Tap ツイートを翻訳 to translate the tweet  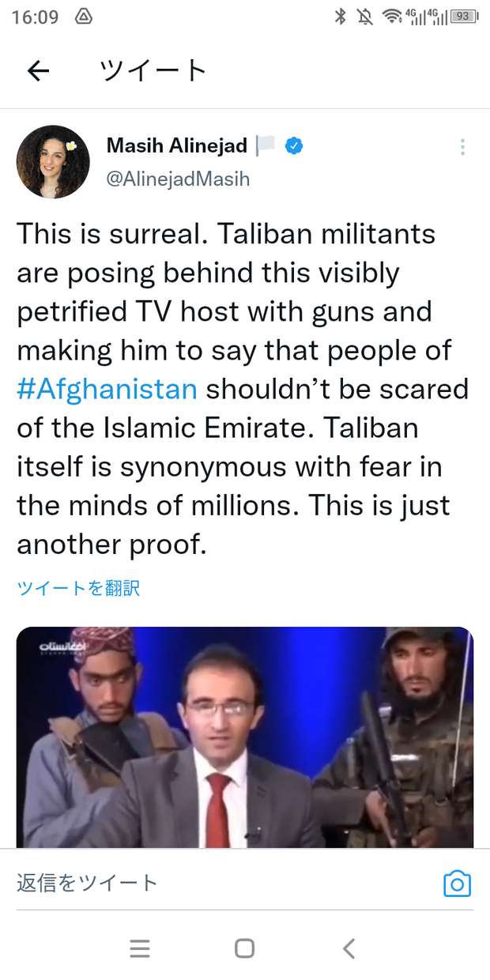78,588
